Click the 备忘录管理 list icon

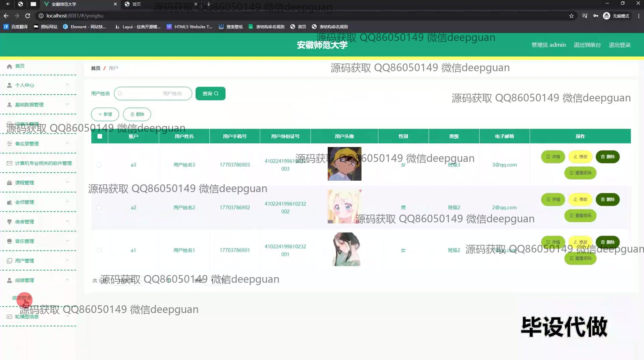click(9, 144)
